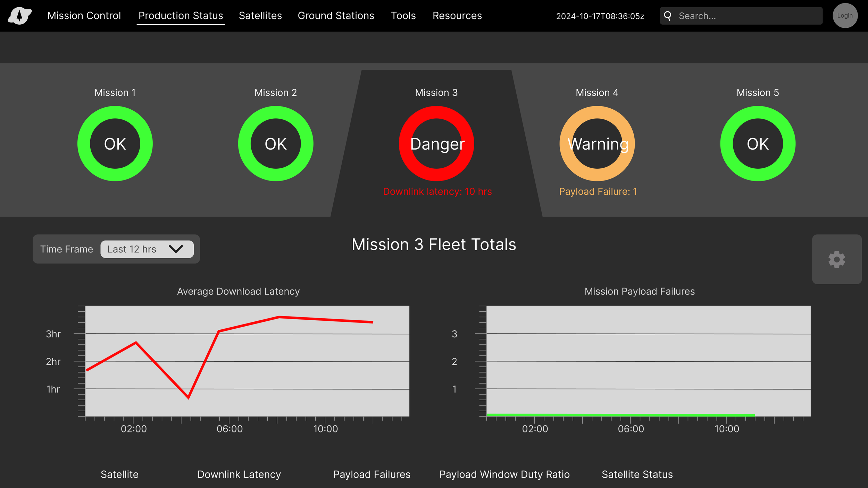Click the Login avatar button
The height and width of the screenshot is (488, 868).
(845, 16)
